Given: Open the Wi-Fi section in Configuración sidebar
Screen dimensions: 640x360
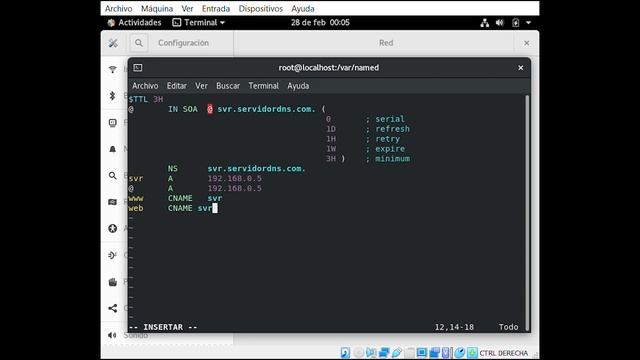Looking at the screenshot, I should pyautogui.click(x=113, y=69).
